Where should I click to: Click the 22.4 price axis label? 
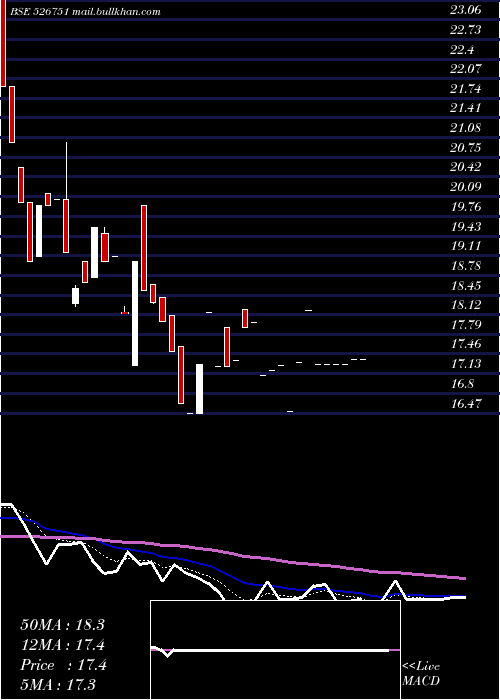[462, 50]
